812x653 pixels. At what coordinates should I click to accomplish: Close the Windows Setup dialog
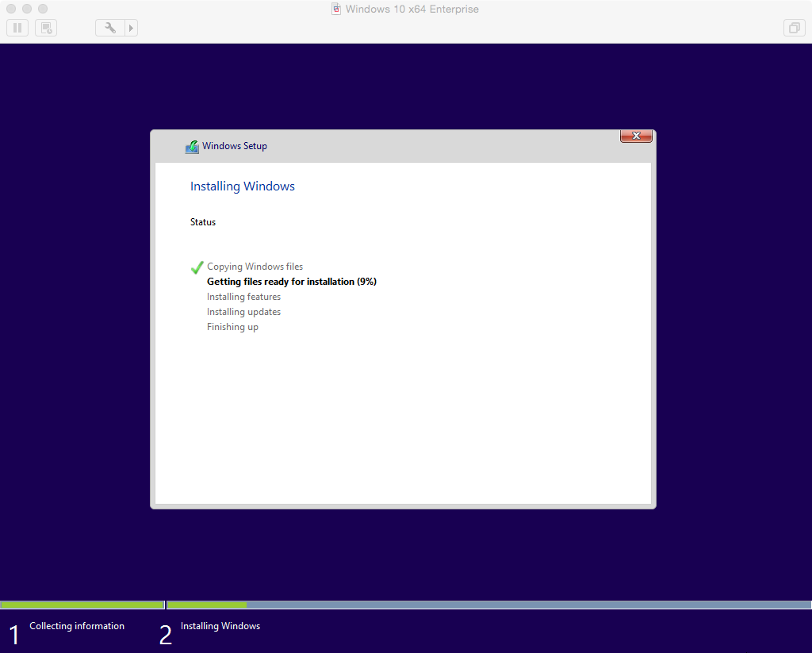(x=636, y=136)
